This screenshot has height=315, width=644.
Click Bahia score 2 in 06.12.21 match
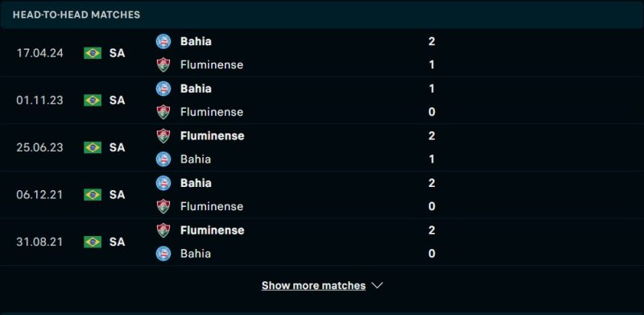[431, 183]
